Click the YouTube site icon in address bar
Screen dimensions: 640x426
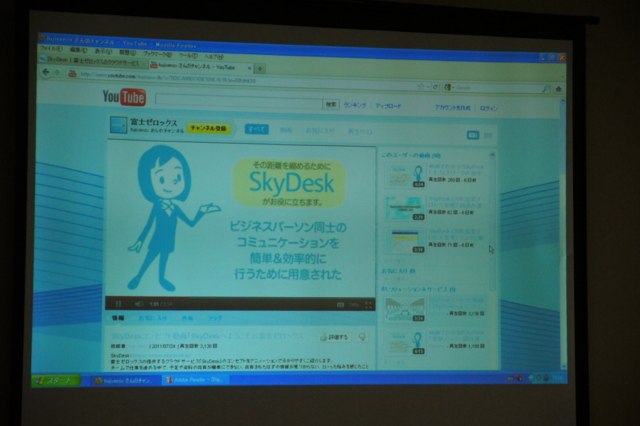72,73
